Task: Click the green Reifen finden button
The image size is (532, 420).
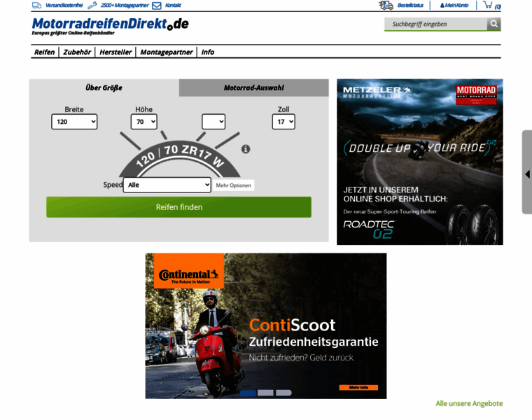Action: tap(178, 207)
